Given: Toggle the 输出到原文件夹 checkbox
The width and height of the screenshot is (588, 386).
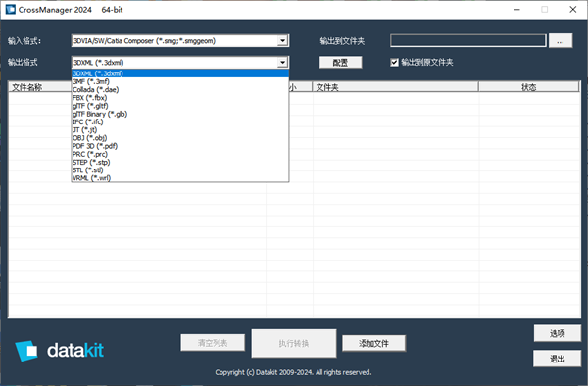Looking at the screenshot, I should (394, 62).
